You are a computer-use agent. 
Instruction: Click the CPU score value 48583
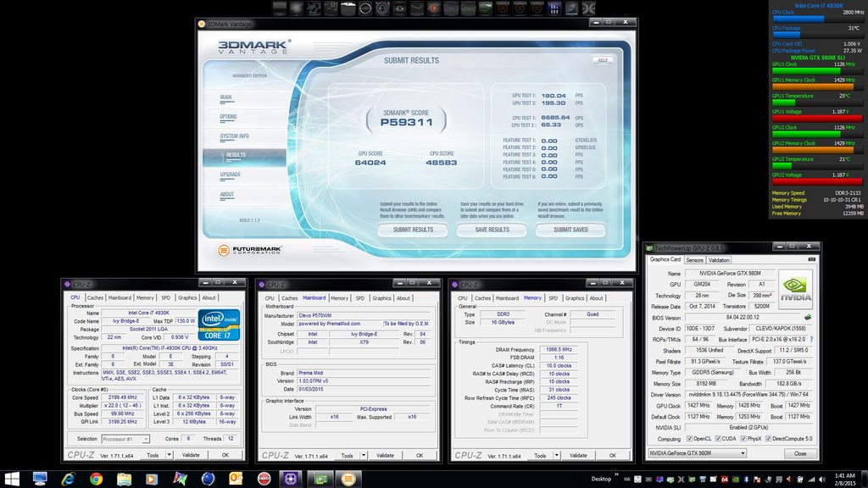441,163
